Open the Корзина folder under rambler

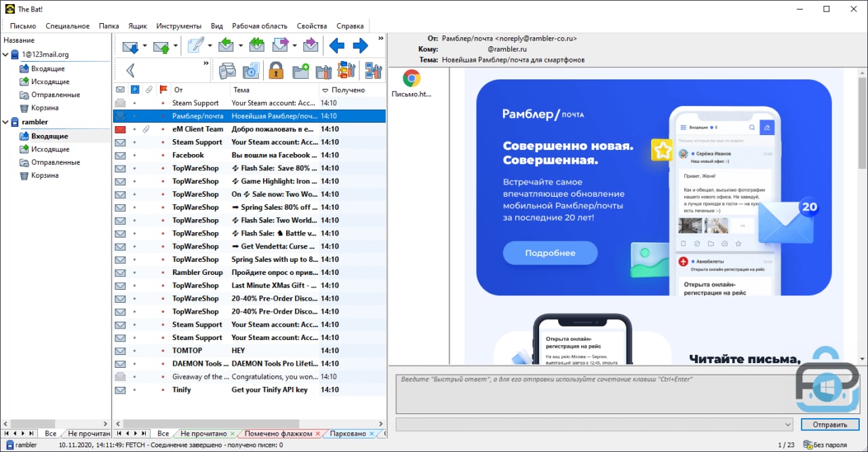coord(45,175)
